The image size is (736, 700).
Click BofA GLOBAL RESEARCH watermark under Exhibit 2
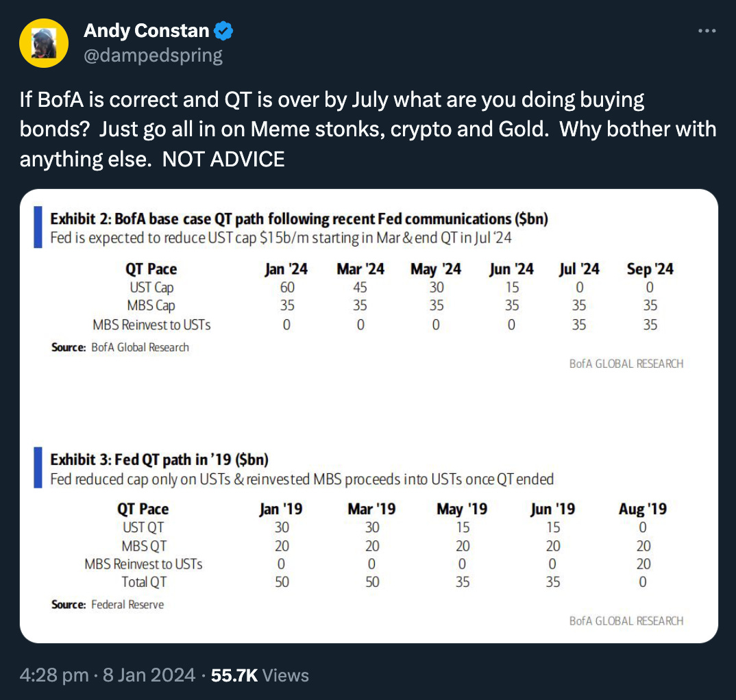click(626, 364)
